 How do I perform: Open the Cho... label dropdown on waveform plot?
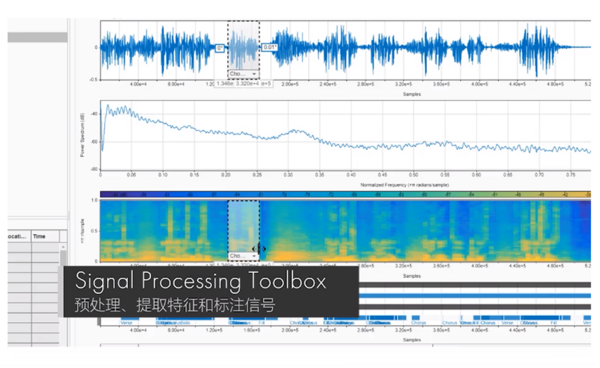243,73
